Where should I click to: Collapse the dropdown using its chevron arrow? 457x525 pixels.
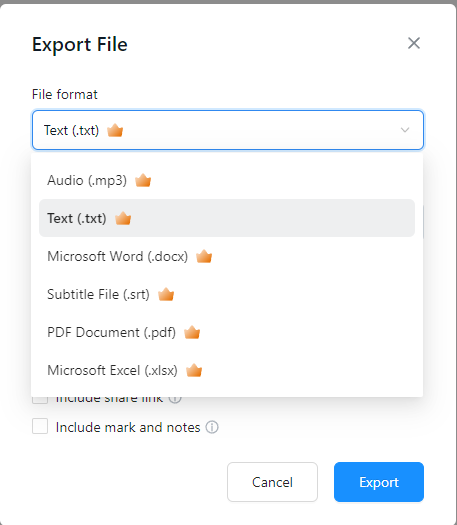coord(405,130)
